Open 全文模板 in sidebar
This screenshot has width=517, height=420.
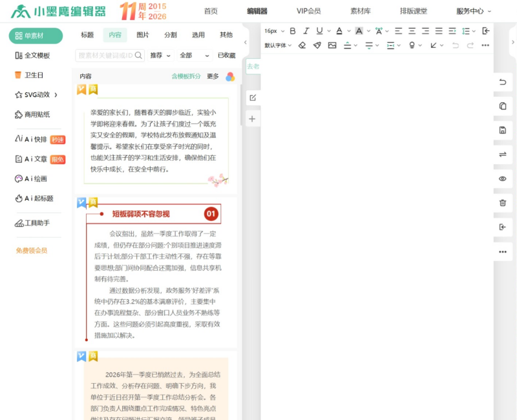pyautogui.click(x=32, y=56)
